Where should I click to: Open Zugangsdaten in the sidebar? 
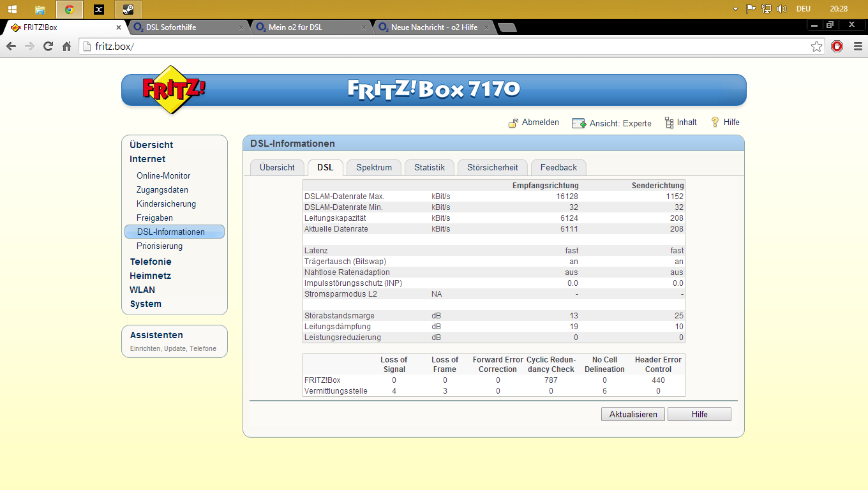click(162, 189)
